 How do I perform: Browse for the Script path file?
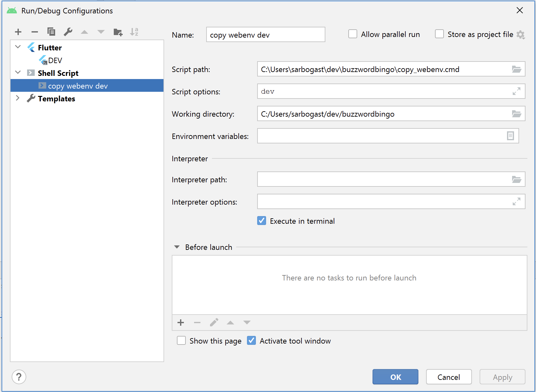point(517,69)
